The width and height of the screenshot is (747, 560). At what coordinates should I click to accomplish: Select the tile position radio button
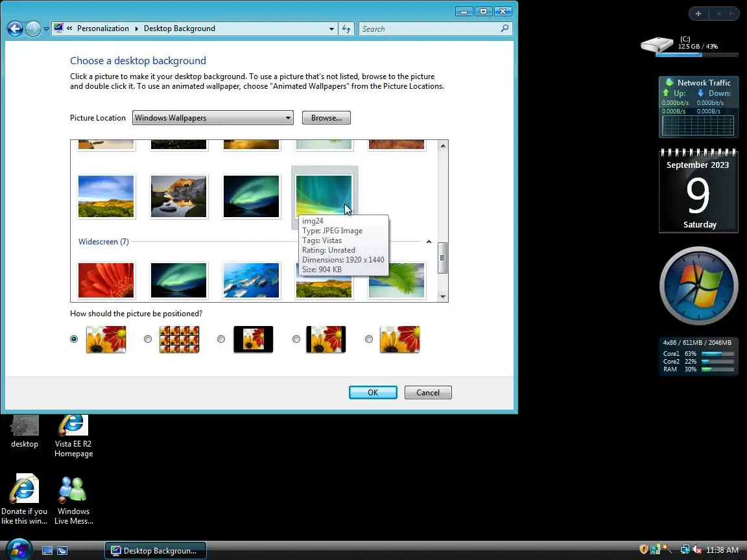click(148, 339)
